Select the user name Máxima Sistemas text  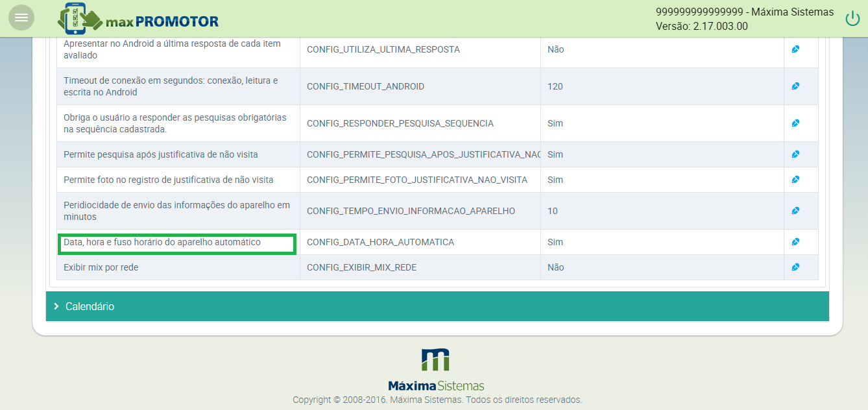tap(793, 12)
